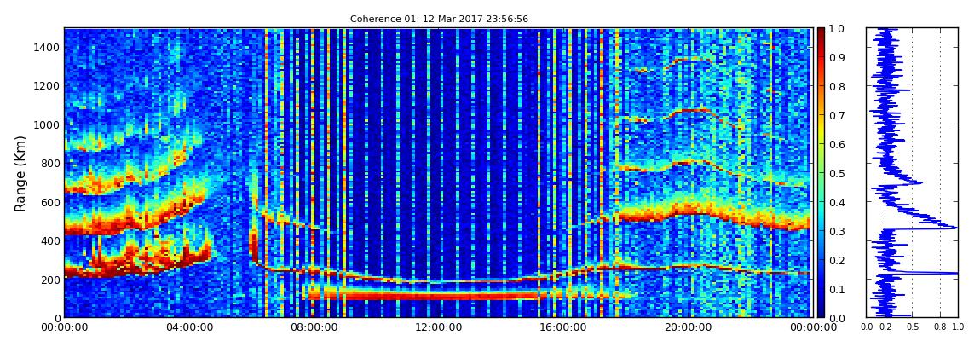Click the 20:00:00 time axis label
The width and height of the screenshot is (980, 347).
tap(686, 327)
